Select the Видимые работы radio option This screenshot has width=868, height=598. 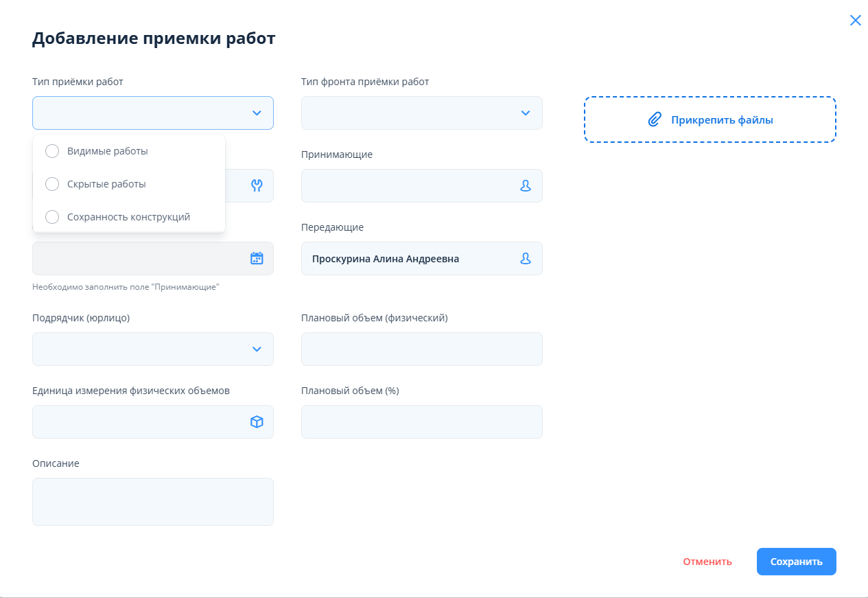[52, 151]
